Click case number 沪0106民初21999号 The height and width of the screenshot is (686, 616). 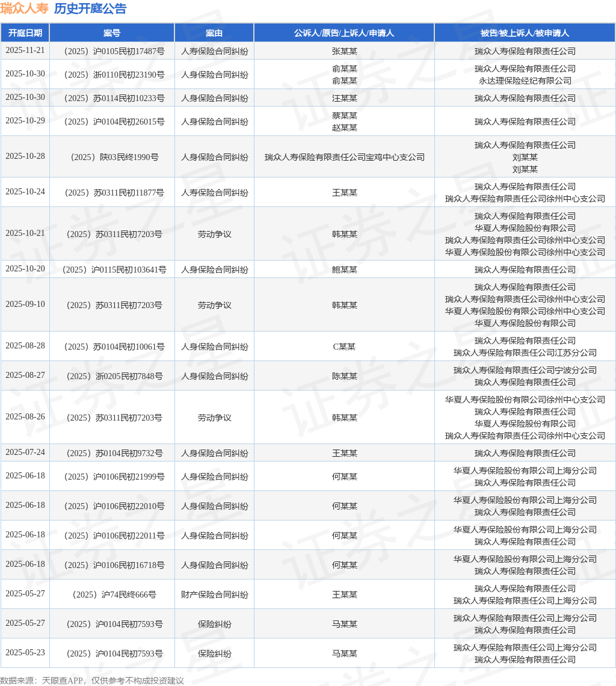point(114,477)
